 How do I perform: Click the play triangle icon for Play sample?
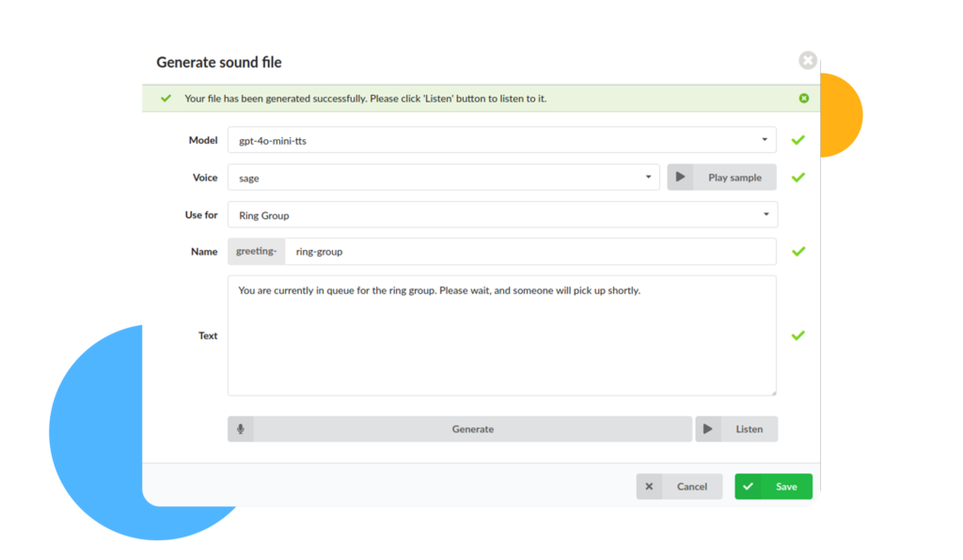[x=680, y=178]
